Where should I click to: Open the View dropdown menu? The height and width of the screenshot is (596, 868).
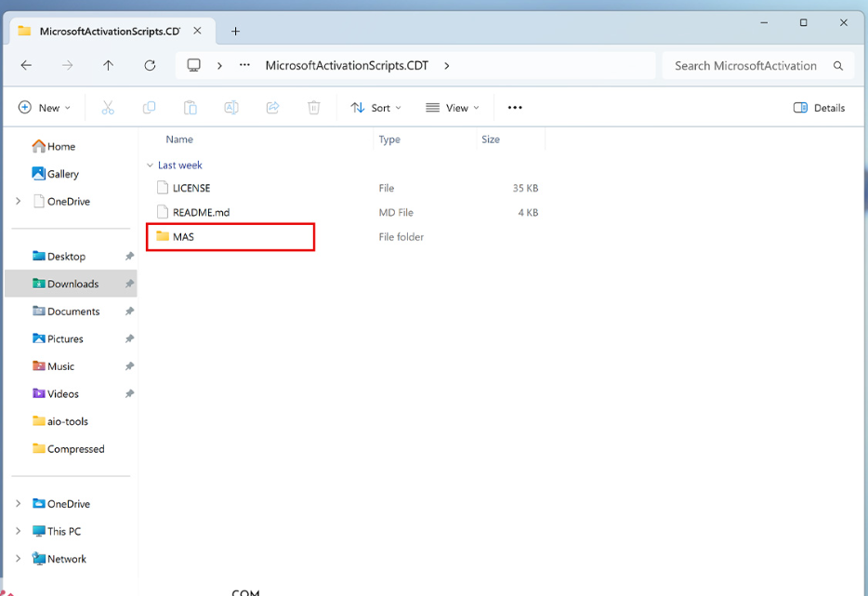tap(452, 108)
